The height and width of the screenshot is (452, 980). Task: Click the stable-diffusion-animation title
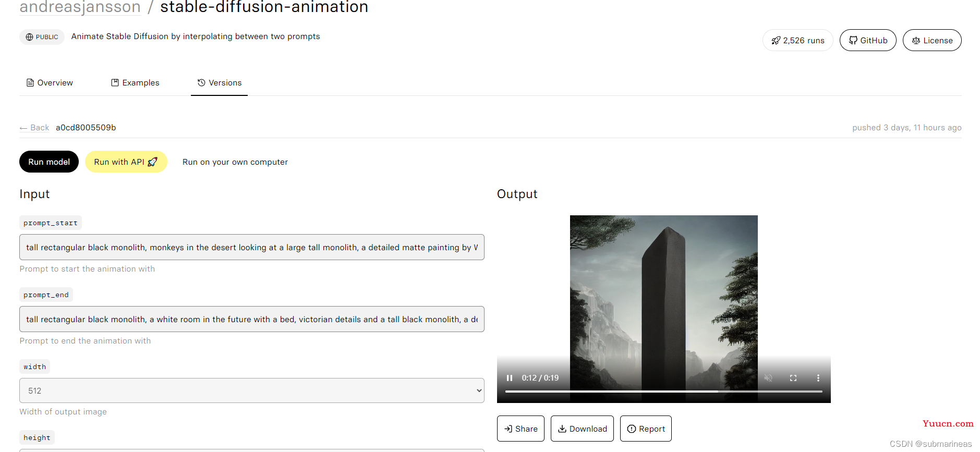(264, 7)
